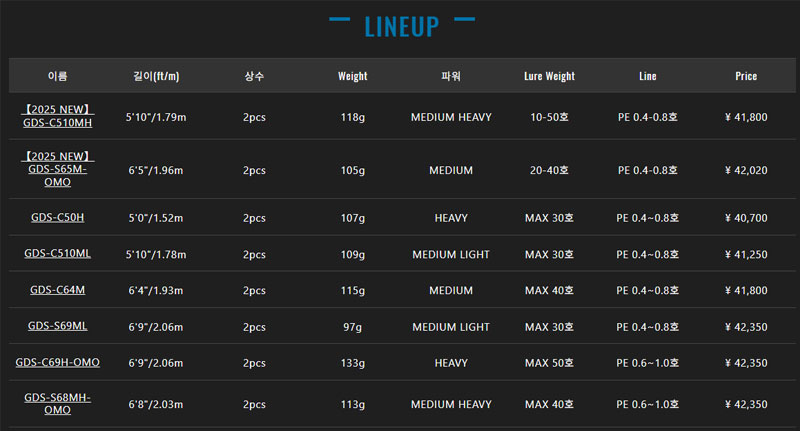800x431 pixels.
Task: Click the 상수 column header
Action: click(254, 76)
